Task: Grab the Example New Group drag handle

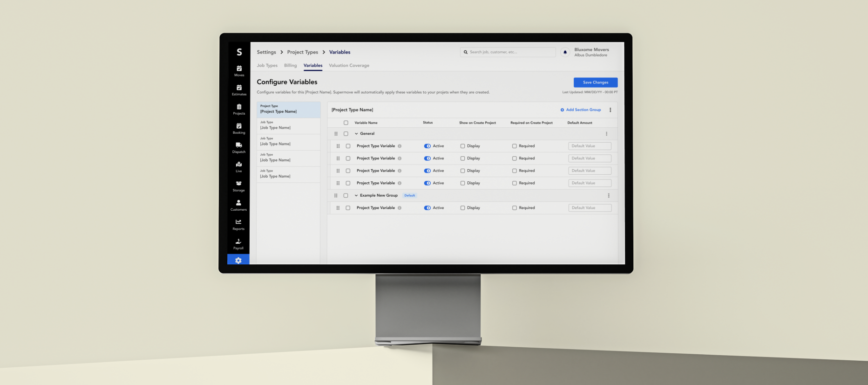Action: tap(336, 196)
